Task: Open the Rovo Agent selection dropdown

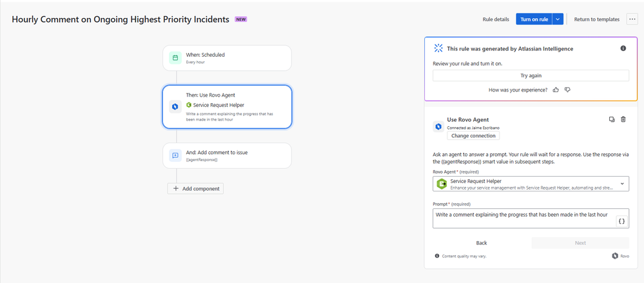Action: [531, 184]
